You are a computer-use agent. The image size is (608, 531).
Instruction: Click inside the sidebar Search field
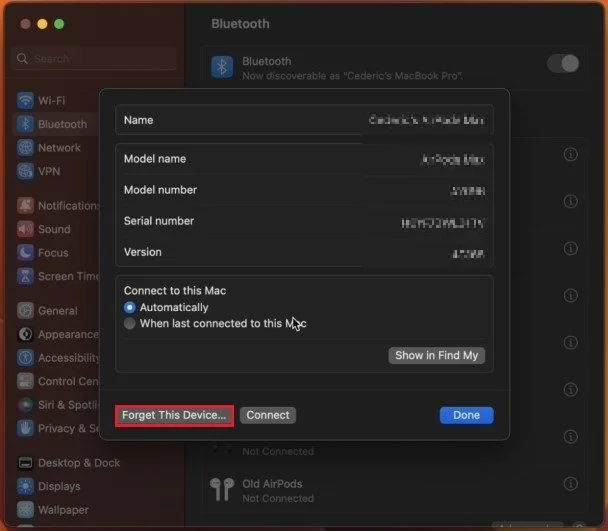pos(94,59)
